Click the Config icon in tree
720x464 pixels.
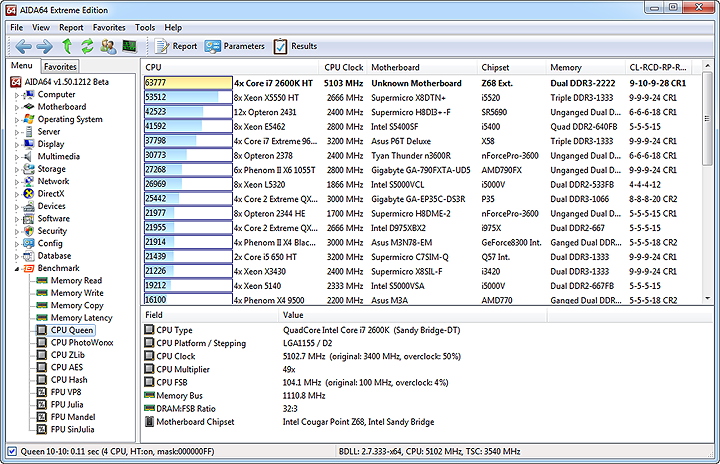(28, 243)
